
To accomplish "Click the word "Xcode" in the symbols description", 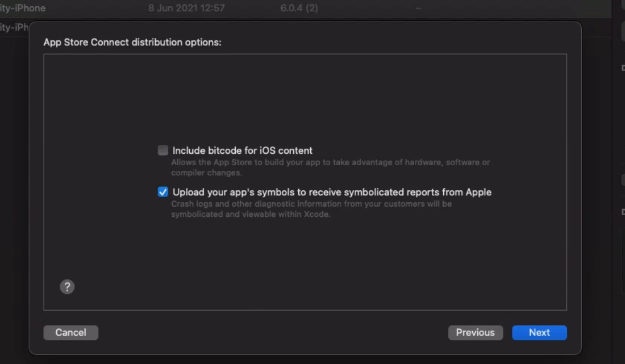I will pyautogui.click(x=317, y=215).
